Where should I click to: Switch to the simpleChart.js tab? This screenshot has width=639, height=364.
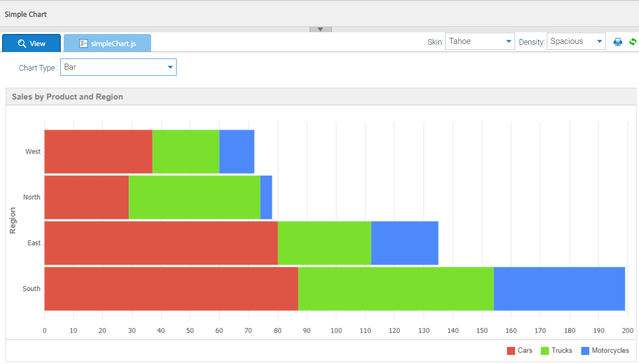107,43
